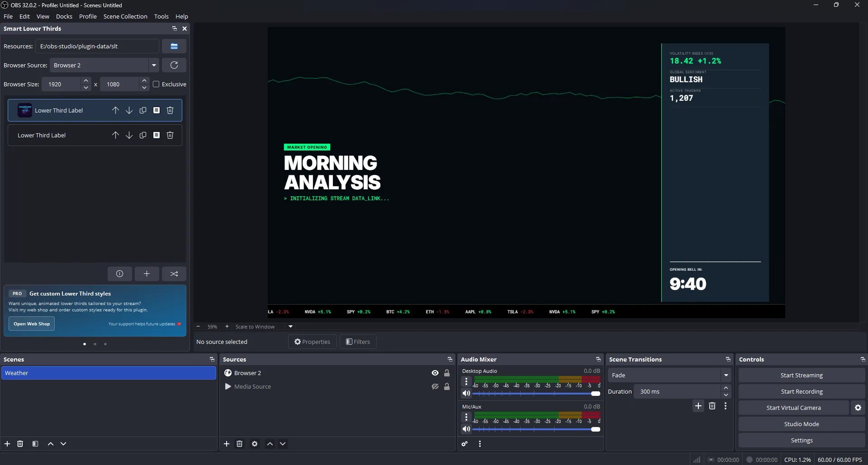Open the plugin resources folder picker
This screenshot has width=868, height=465.
[x=174, y=46]
